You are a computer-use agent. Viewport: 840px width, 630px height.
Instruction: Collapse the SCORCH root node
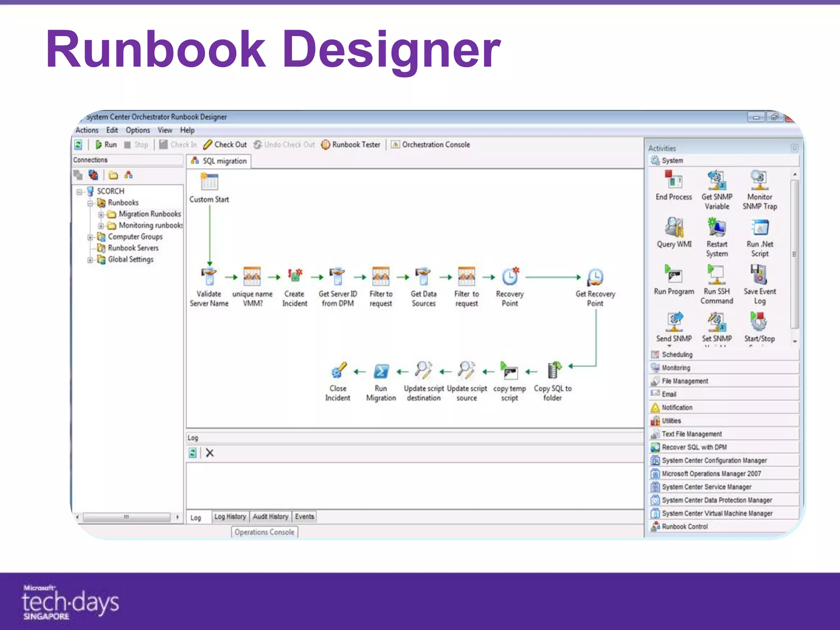pos(80,192)
